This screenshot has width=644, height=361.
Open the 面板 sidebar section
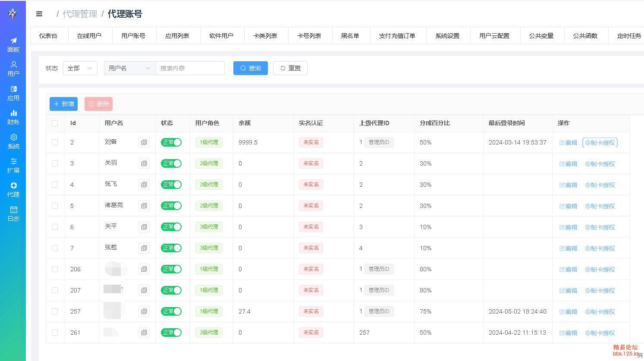coord(13,45)
